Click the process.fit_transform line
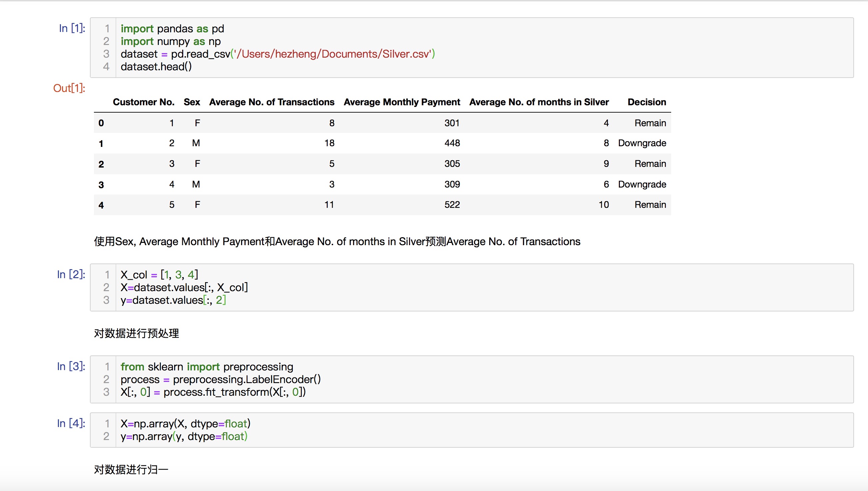This screenshot has height=491, width=868. [x=213, y=392]
